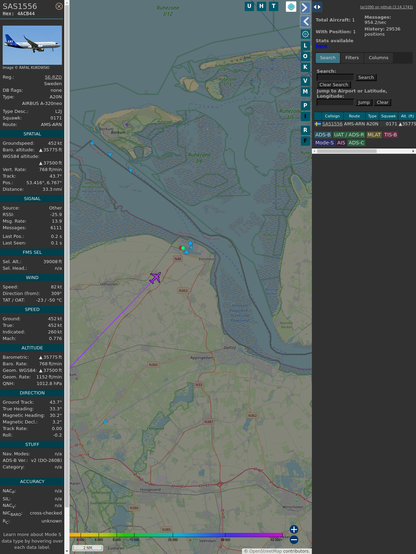
Task: Expand the sidebar with the right chevron
Action: coord(305,7)
